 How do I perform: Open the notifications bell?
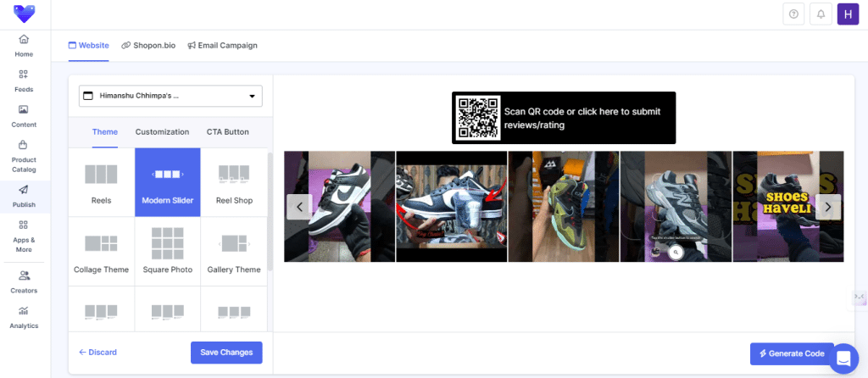820,14
